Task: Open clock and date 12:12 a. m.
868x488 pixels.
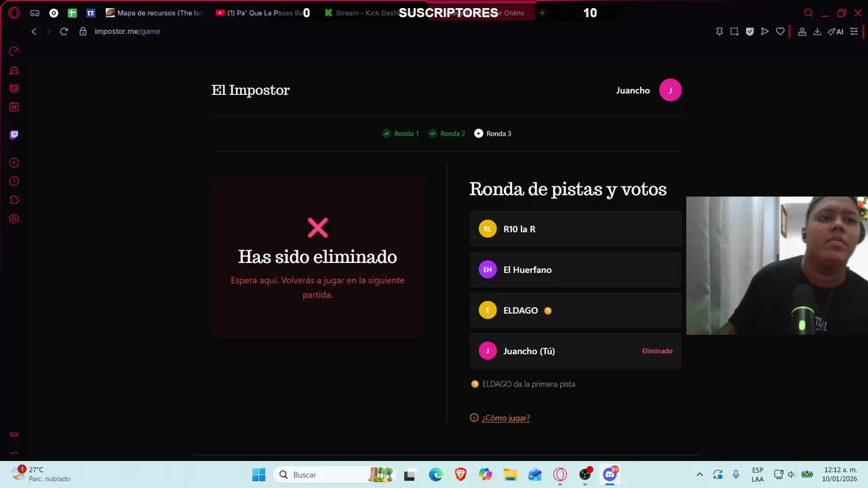Action: 840,474
